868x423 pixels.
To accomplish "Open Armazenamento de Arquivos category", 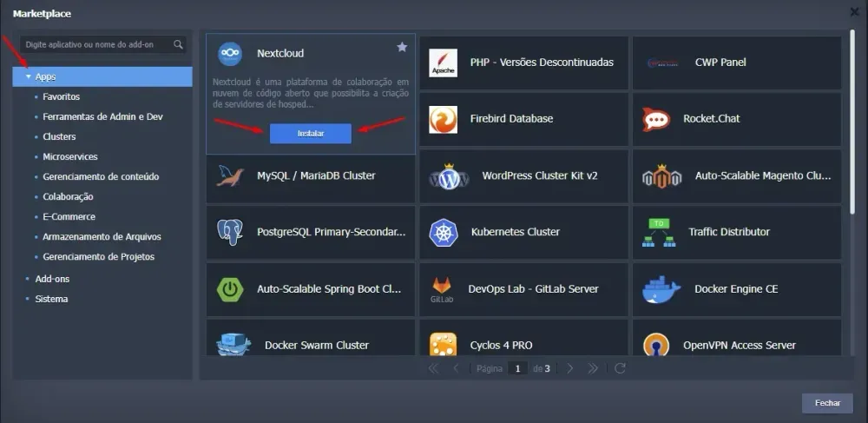I will (x=102, y=236).
